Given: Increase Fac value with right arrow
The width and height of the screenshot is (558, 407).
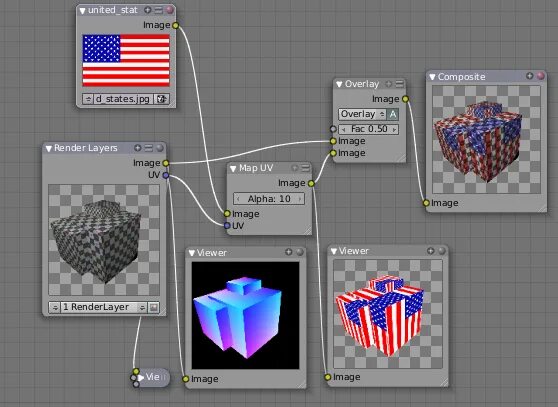Looking at the screenshot, I should click(x=394, y=130).
